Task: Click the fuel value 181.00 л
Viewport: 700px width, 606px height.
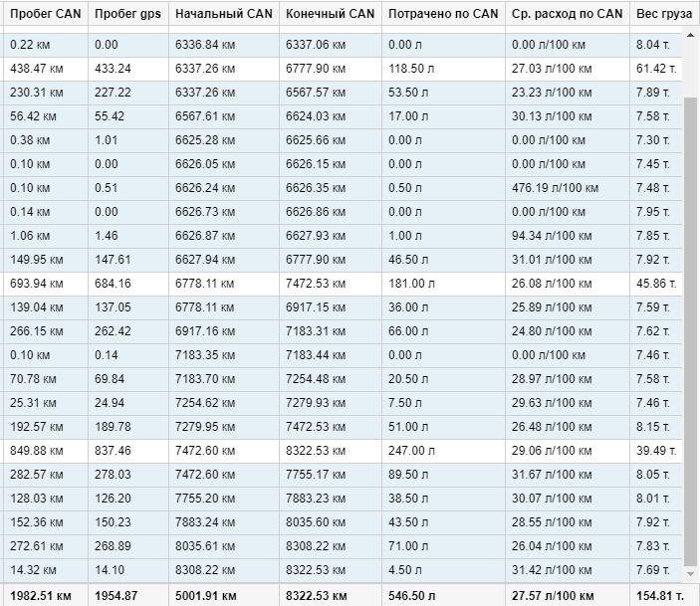Action: tap(411, 284)
